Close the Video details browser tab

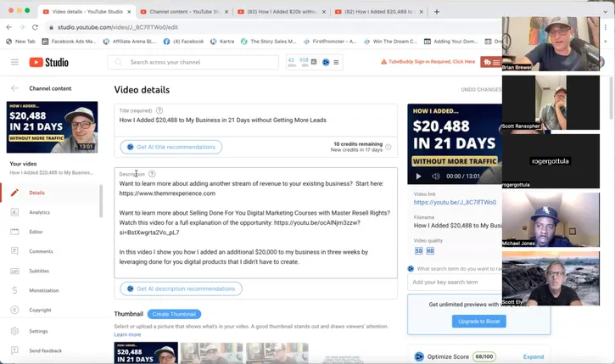pyautogui.click(x=129, y=12)
